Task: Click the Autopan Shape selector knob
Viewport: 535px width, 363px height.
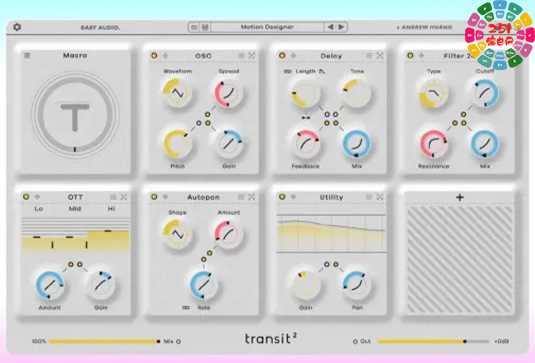Action: 177,234
